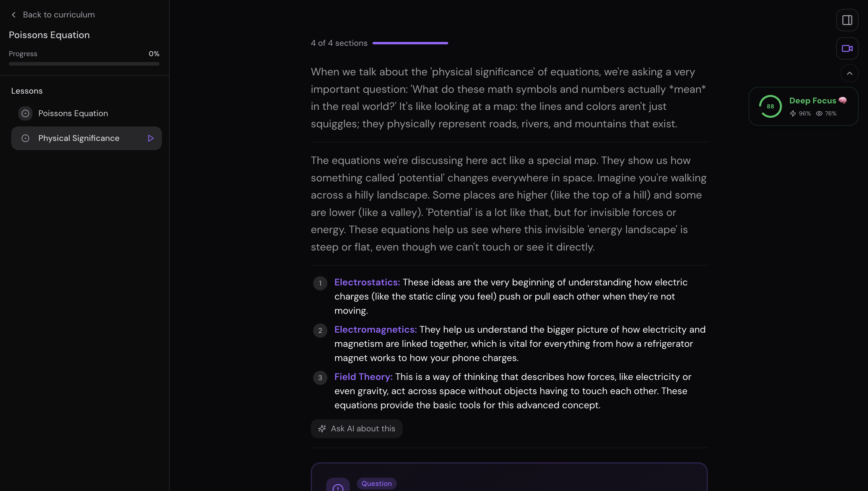Viewport: 868px width, 491px height.
Task: Click Back to curriculum link
Action: [59, 15]
